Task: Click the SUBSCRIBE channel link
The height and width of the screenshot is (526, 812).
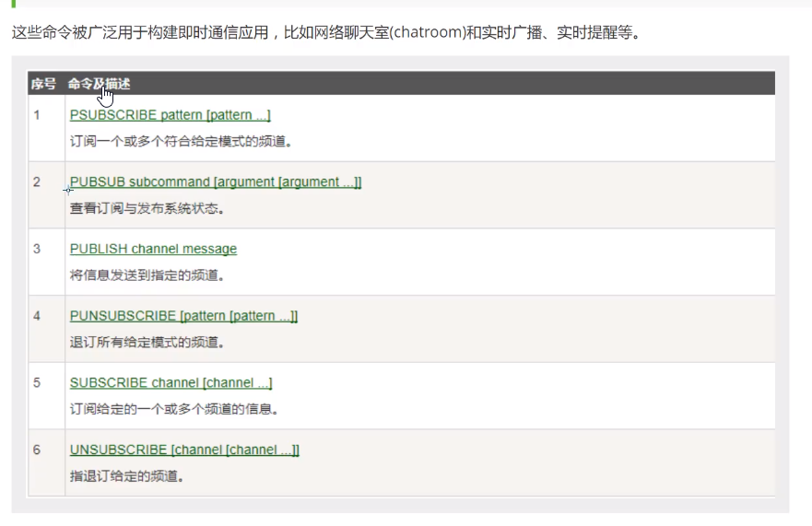Action: [x=171, y=383]
